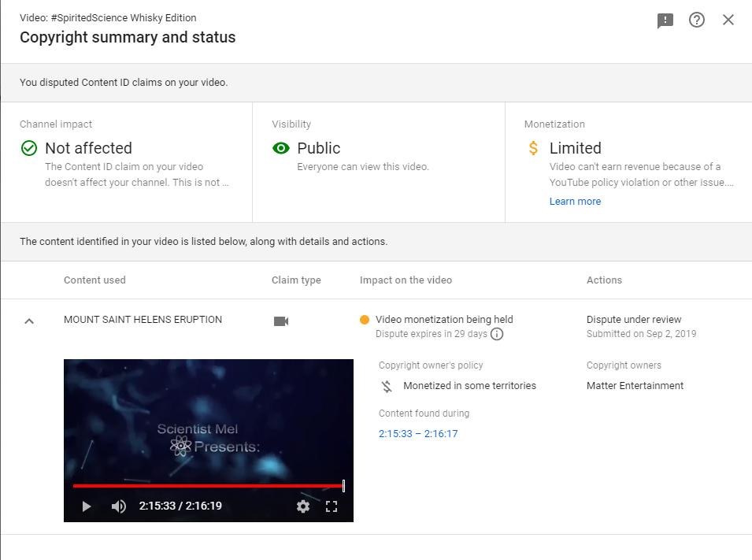Image resolution: width=752 pixels, height=560 pixels.
Task: Click the Content found during label
Action: point(424,414)
